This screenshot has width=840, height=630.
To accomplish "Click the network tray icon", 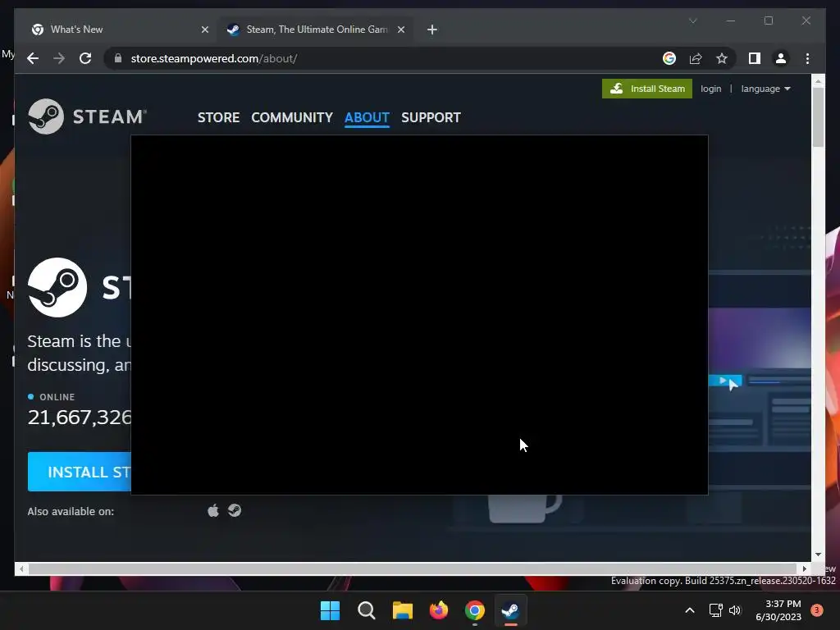I will coord(715,610).
